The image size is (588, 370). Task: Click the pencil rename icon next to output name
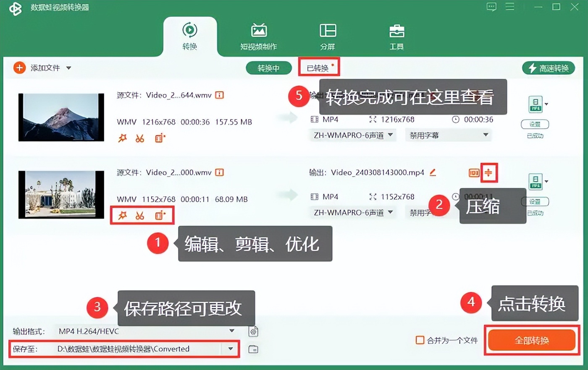433,172
